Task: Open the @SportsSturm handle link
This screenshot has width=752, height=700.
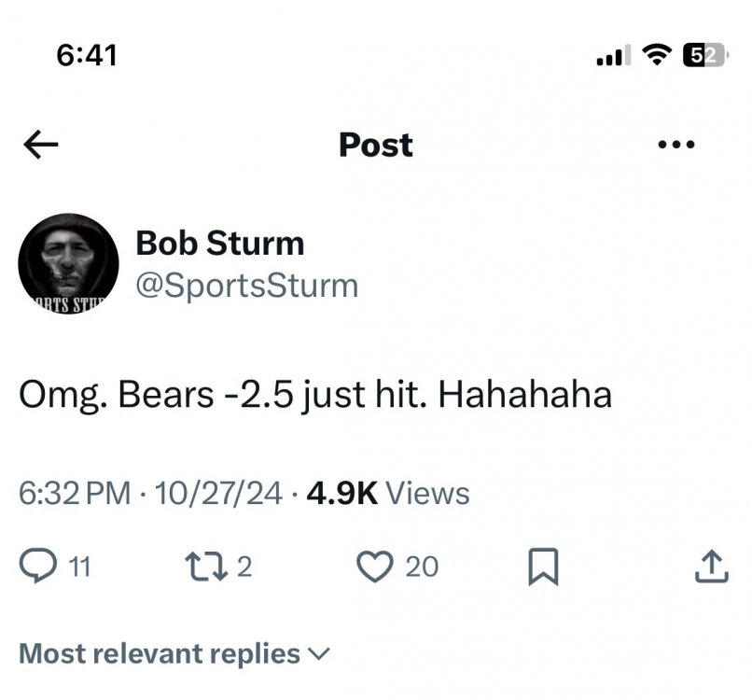Action: pyautogui.click(x=247, y=286)
